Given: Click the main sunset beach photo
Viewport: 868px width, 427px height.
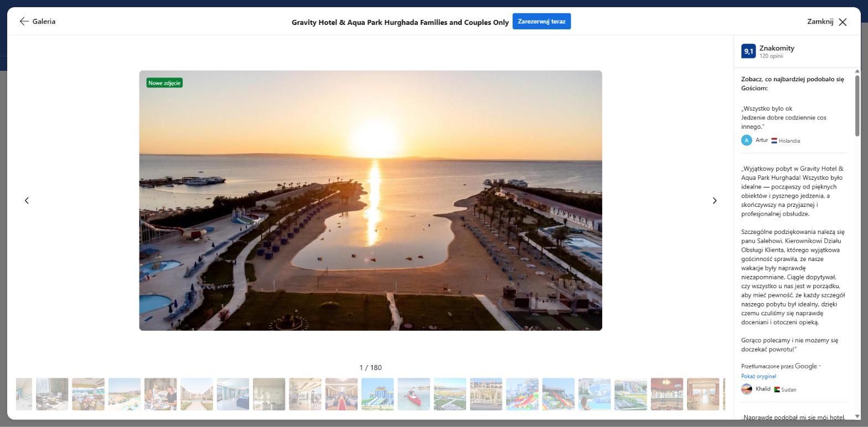Looking at the screenshot, I should [370, 200].
